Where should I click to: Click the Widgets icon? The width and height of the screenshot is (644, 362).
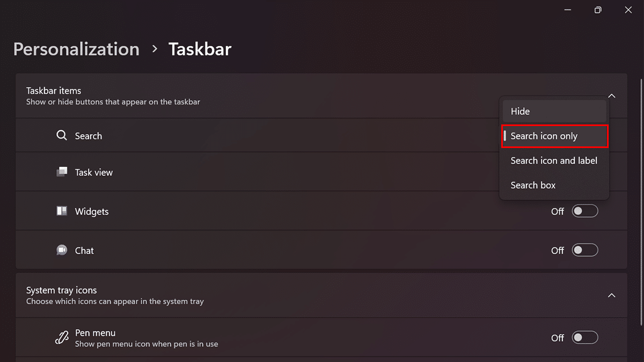click(x=62, y=211)
